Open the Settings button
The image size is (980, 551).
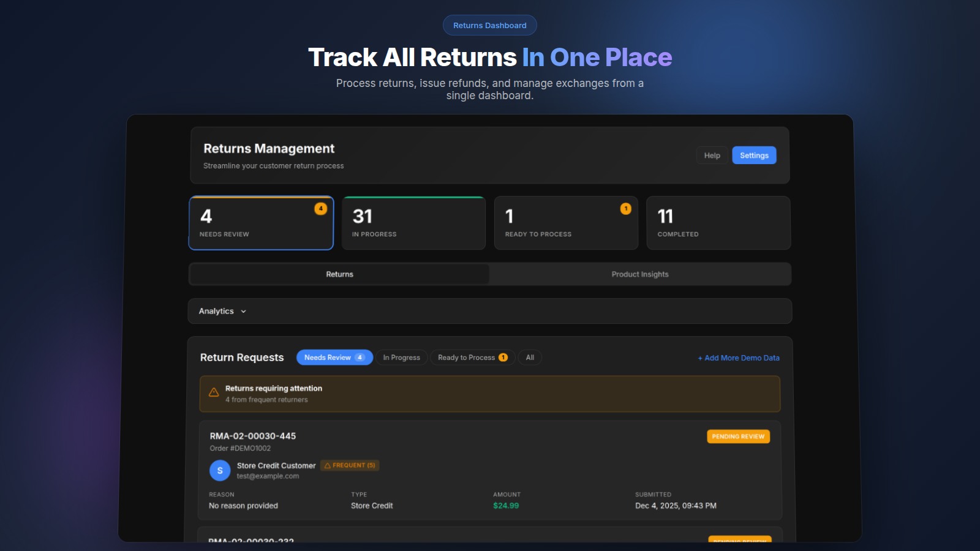[754, 156]
